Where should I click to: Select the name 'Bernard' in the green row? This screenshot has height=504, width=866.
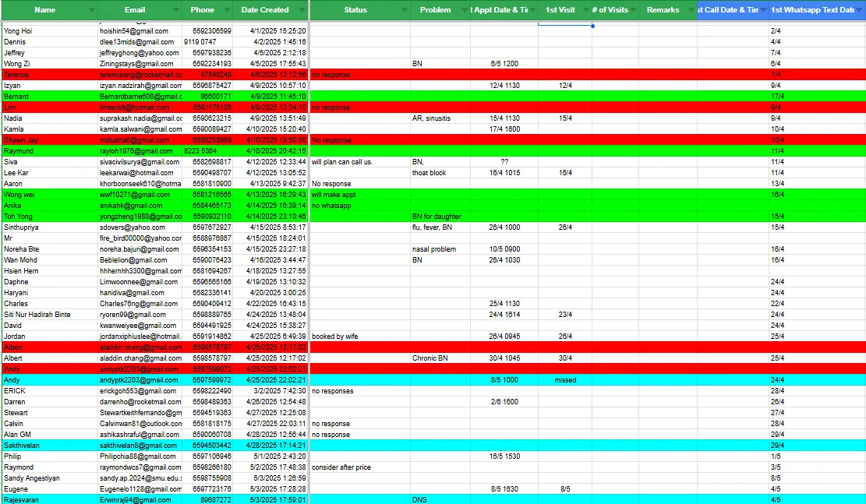tap(50, 97)
